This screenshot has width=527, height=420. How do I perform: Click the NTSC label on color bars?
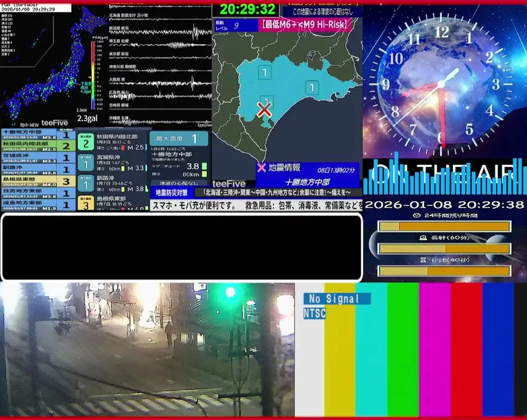point(315,313)
